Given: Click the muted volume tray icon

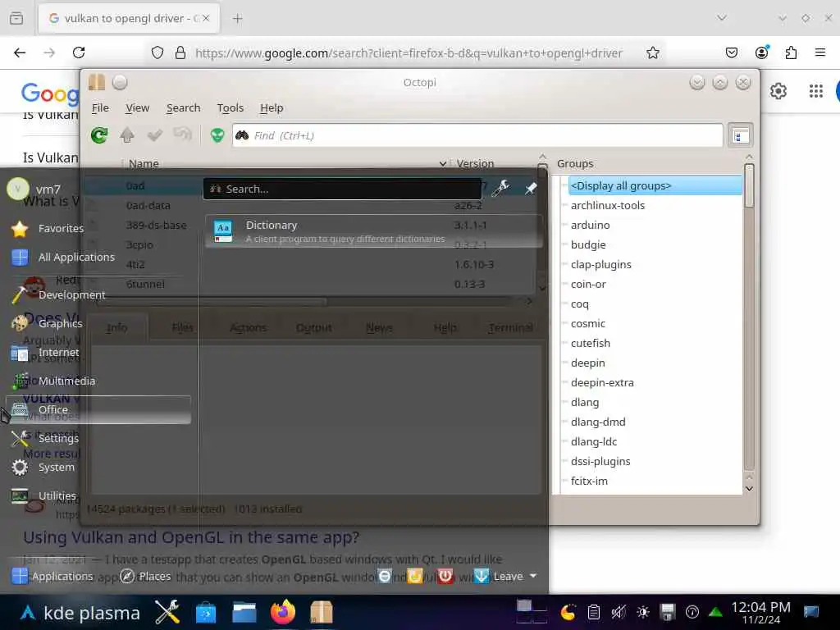Looking at the screenshot, I should pyautogui.click(x=619, y=612).
